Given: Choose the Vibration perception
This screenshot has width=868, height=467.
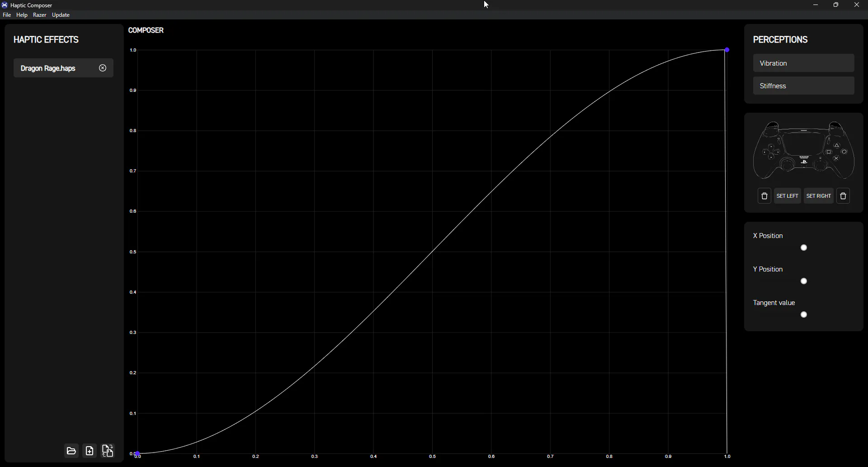Looking at the screenshot, I should point(804,63).
